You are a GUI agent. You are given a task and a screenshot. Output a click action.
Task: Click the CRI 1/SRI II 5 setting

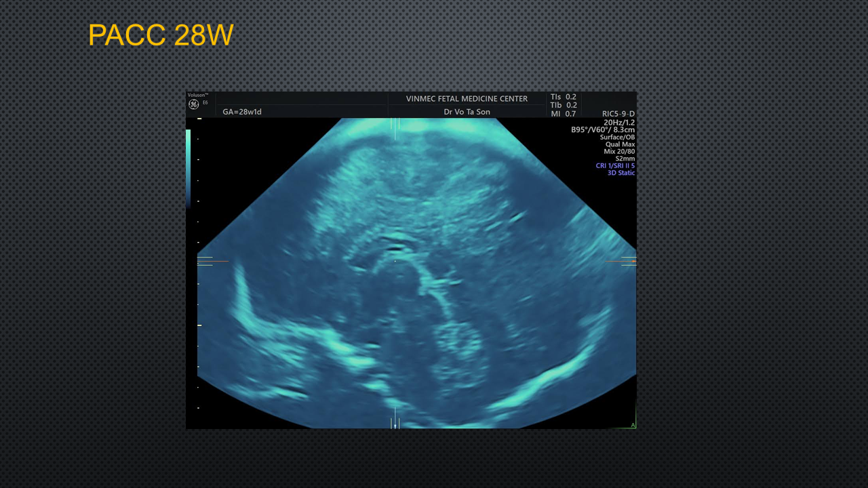[x=615, y=165]
